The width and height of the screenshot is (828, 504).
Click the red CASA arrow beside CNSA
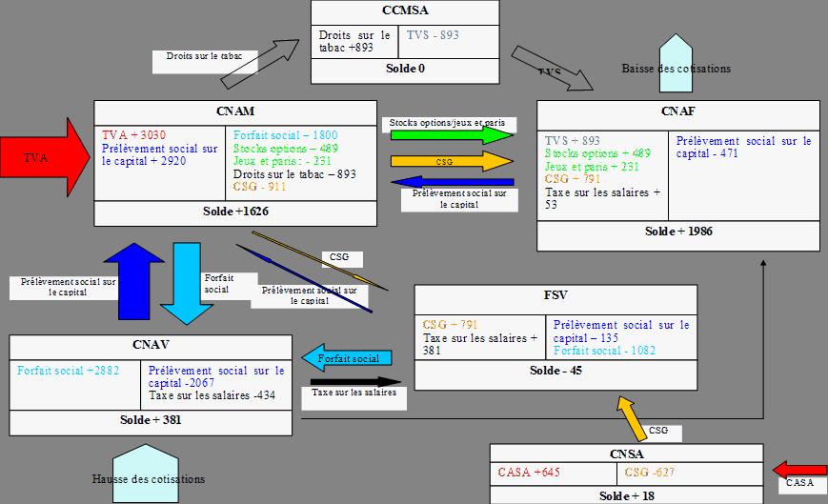pyautogui.click(x=799, y=469)
